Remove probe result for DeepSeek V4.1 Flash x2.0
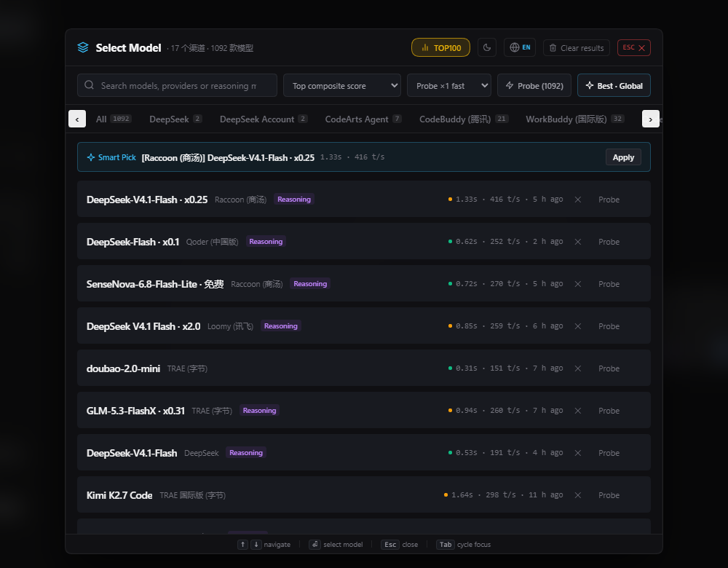Viewport: 728px width, 568px height. (578, 326)
